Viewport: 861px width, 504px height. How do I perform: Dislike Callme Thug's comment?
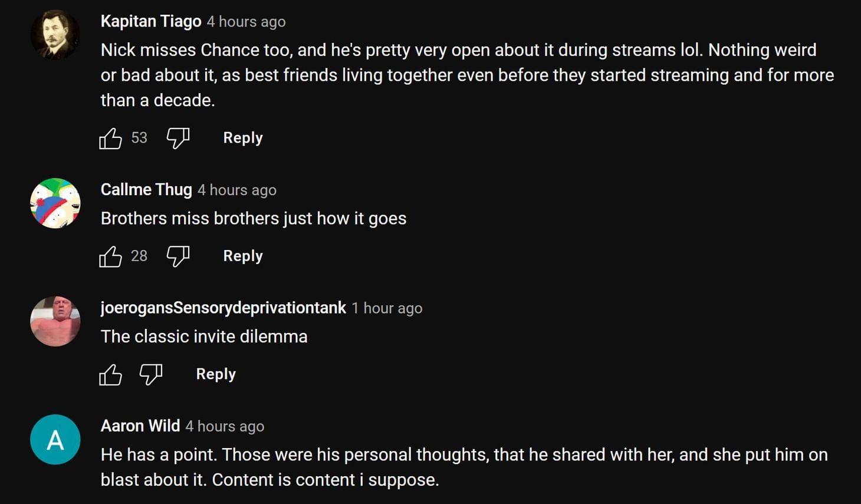pos(178,256)
